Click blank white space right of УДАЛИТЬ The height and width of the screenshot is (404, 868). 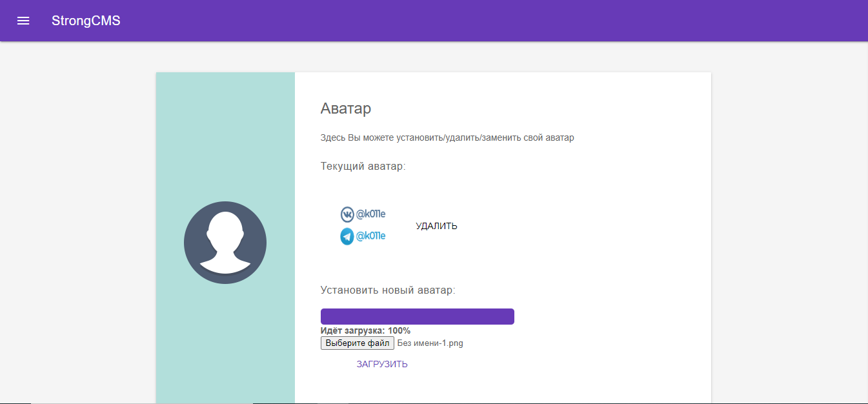pyautogui.click(x=581, y=226)
